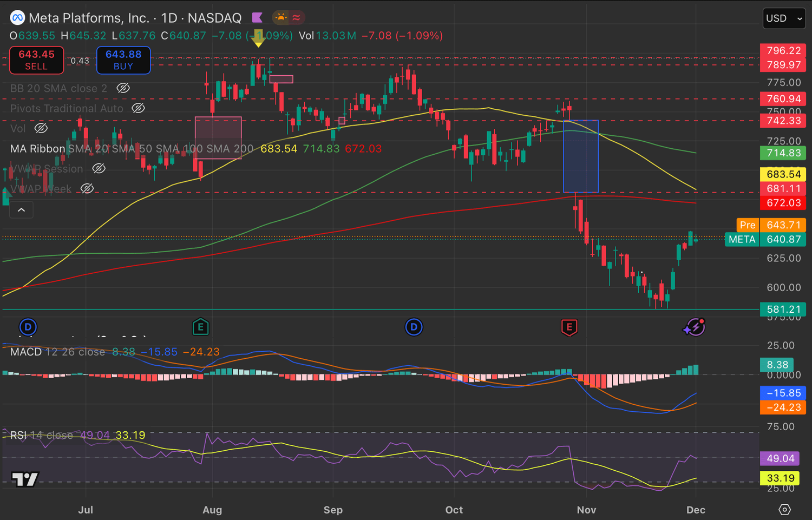
Task: Open the blue dividend D marker in late September
Action: point(414,327)
